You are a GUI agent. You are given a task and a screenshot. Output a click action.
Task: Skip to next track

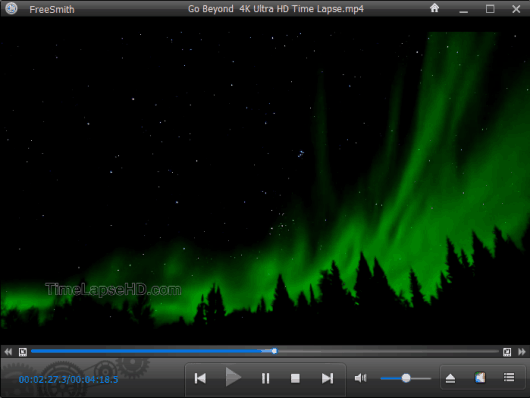[327, 378]
